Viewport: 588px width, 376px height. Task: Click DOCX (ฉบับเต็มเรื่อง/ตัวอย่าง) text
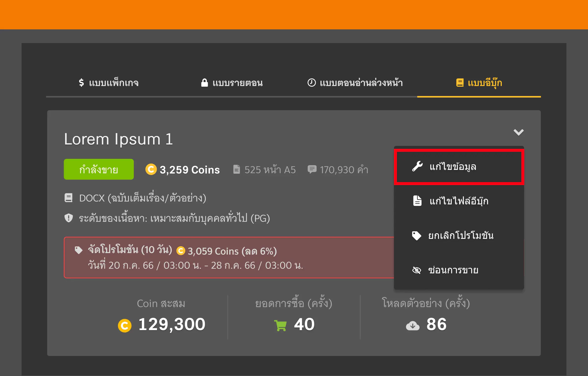143,198
